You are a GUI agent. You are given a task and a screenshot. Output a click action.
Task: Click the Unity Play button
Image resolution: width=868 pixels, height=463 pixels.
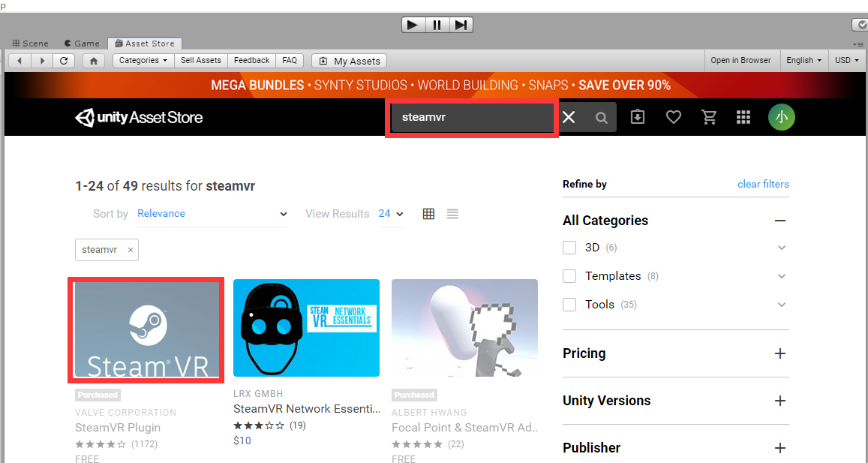tap(413, 25)
